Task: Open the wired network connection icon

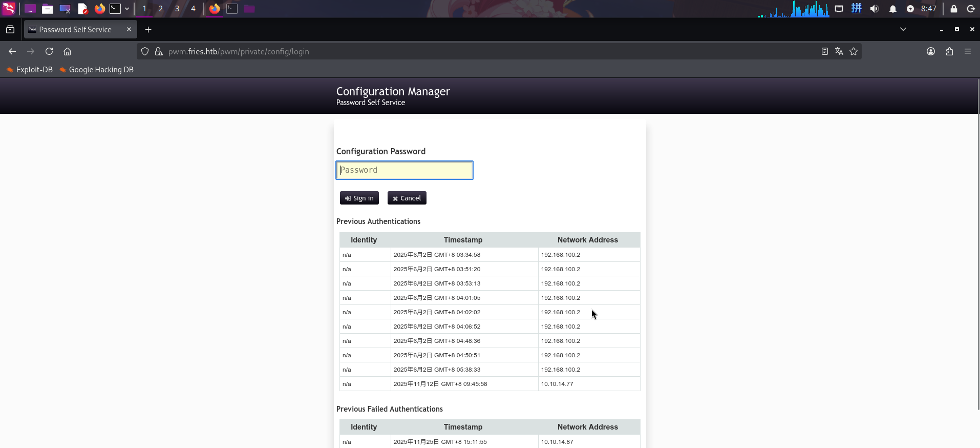Action: click(839, 9)
